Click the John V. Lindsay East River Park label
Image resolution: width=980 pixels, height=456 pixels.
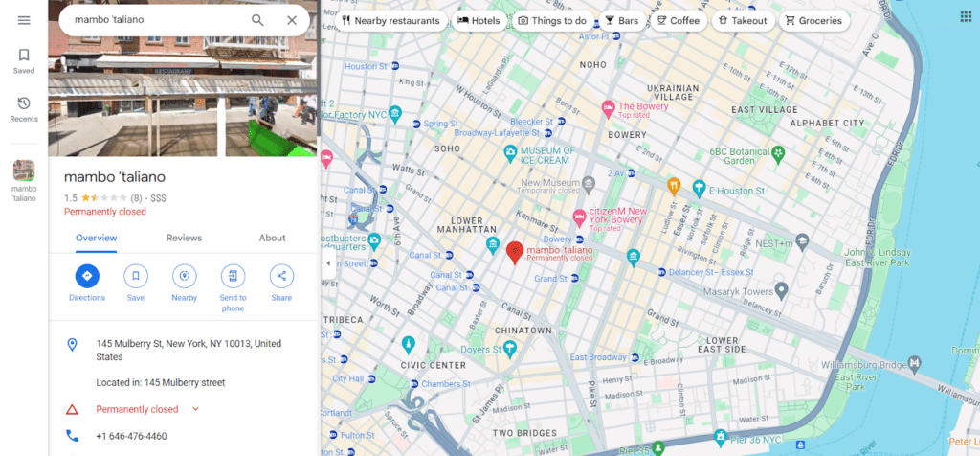[x=879, y=258]
